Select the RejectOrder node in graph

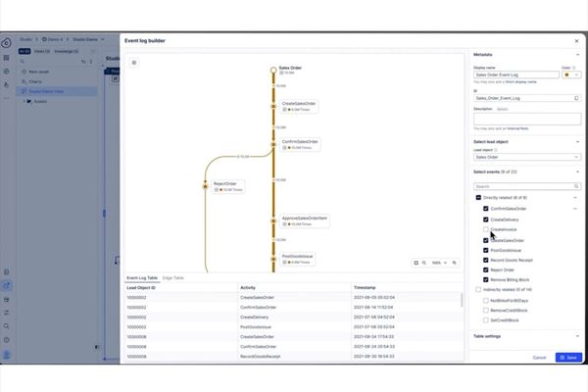tap(224, 183)
